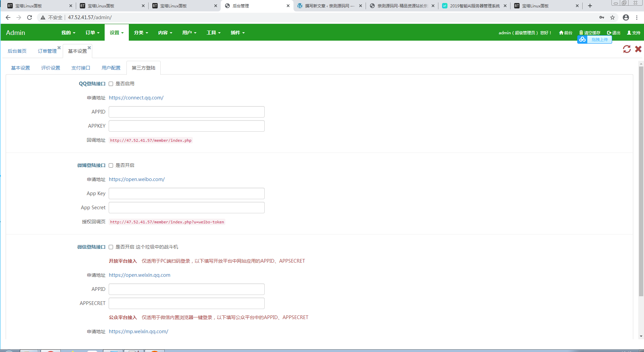Select the 用户配置 sub-tab
Screen dimensions: 644x352
[111, 68]
